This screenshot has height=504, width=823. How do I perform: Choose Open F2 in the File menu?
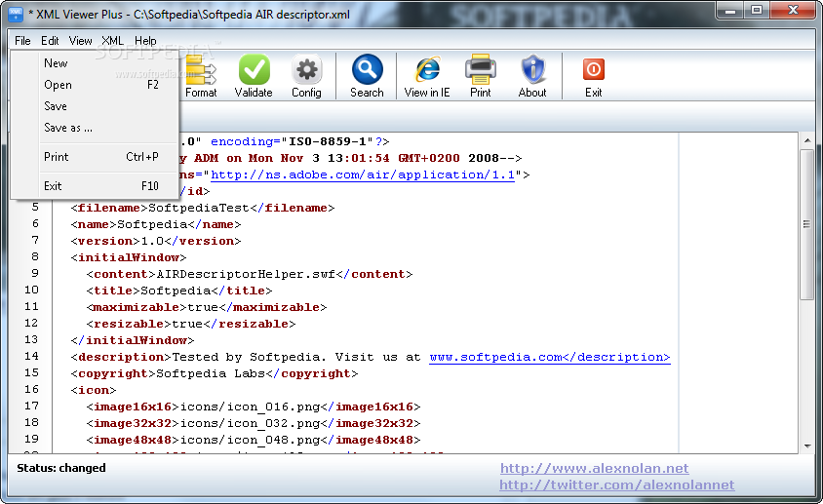95,85
